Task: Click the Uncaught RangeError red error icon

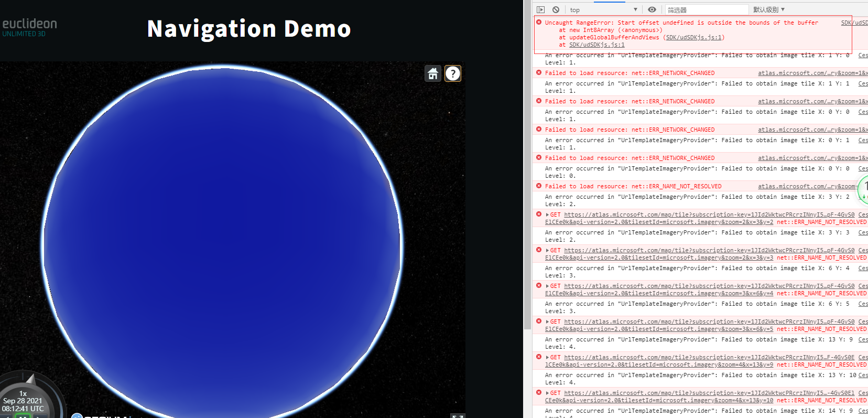Action: tap(539, 22)
